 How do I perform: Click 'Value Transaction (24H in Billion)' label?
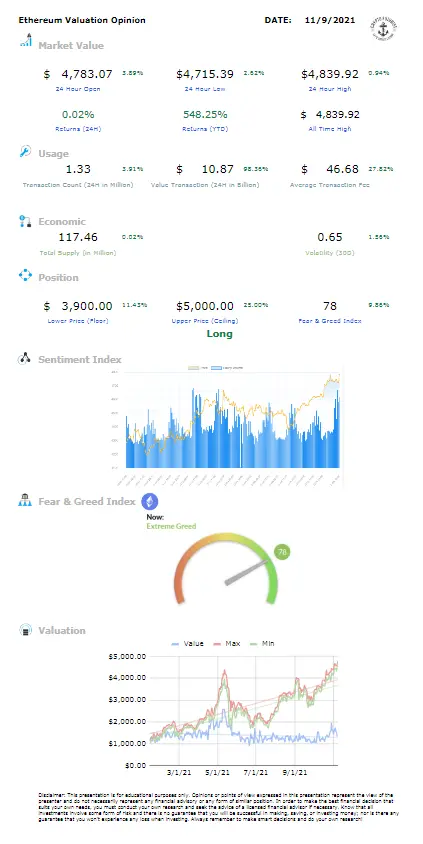pyautogui.click(x=205, y=185)
